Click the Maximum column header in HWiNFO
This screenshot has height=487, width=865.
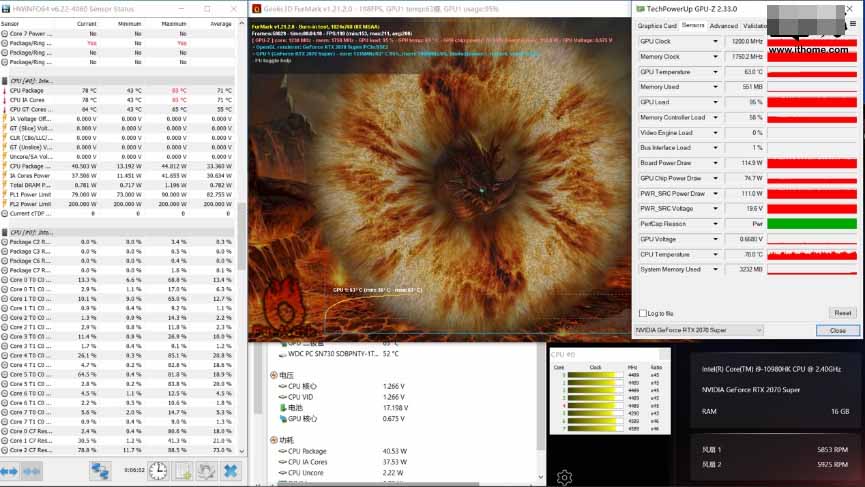[174, 24]
